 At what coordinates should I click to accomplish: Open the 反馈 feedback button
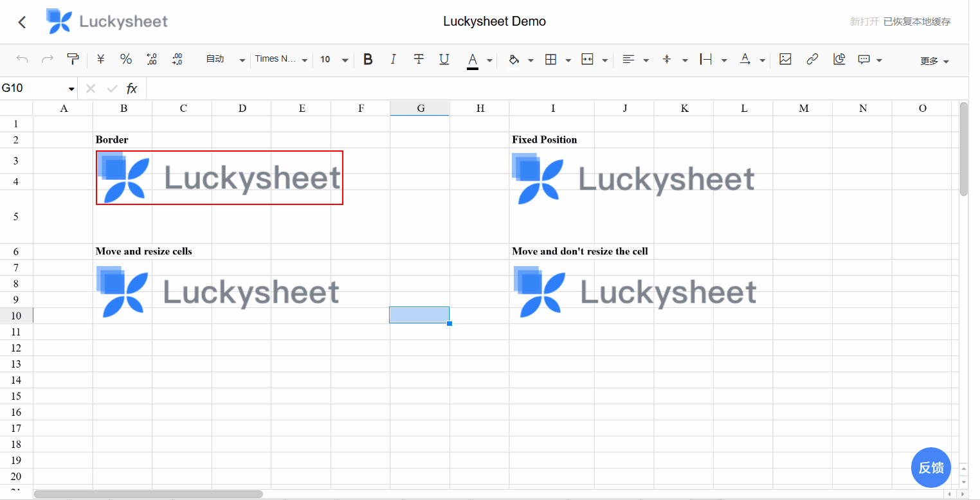pos(931,467)
